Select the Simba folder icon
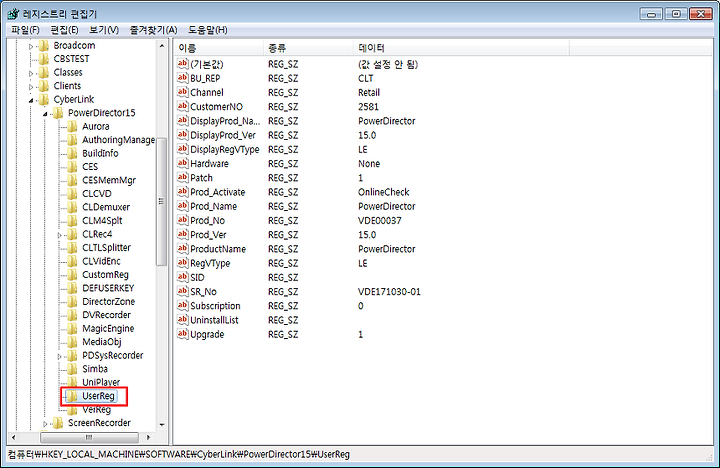 [72, 369]
